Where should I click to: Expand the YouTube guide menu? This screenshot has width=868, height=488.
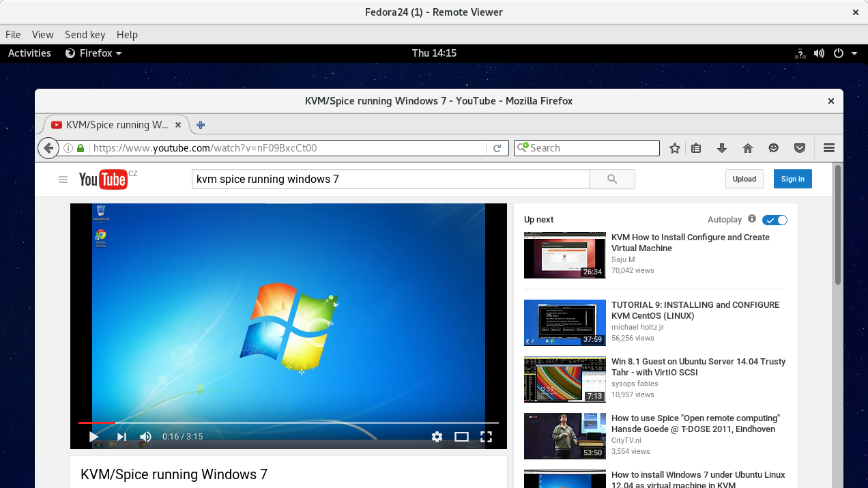point(63,180)
